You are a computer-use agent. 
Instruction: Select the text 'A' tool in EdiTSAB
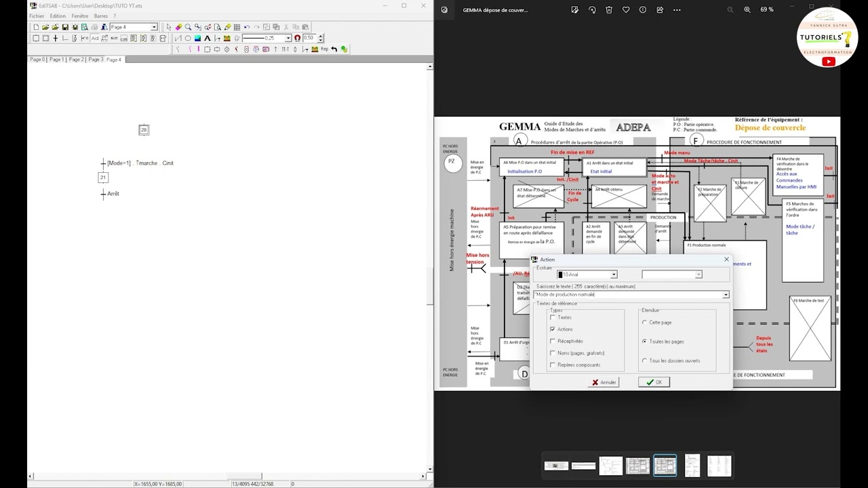(x=208, y=38)
